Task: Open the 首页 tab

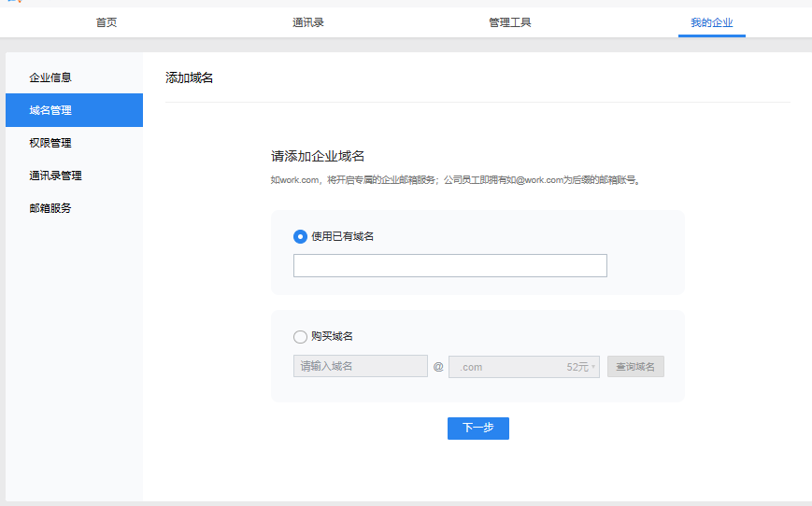Action: click(x=107, y=22)
